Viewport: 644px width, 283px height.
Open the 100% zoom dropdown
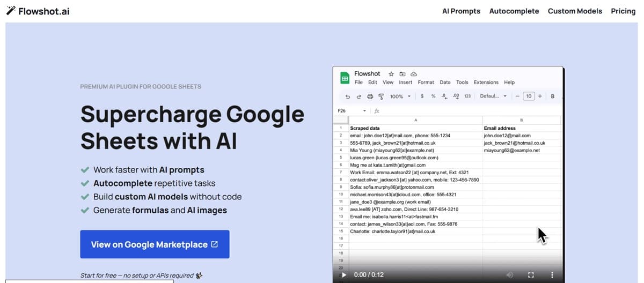400,96
